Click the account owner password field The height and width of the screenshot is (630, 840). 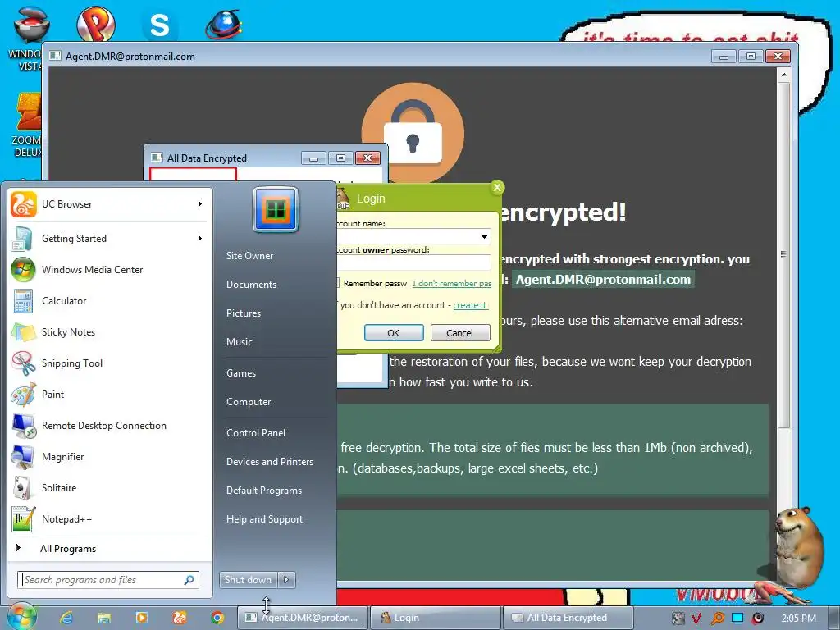[x=413, y=262]
